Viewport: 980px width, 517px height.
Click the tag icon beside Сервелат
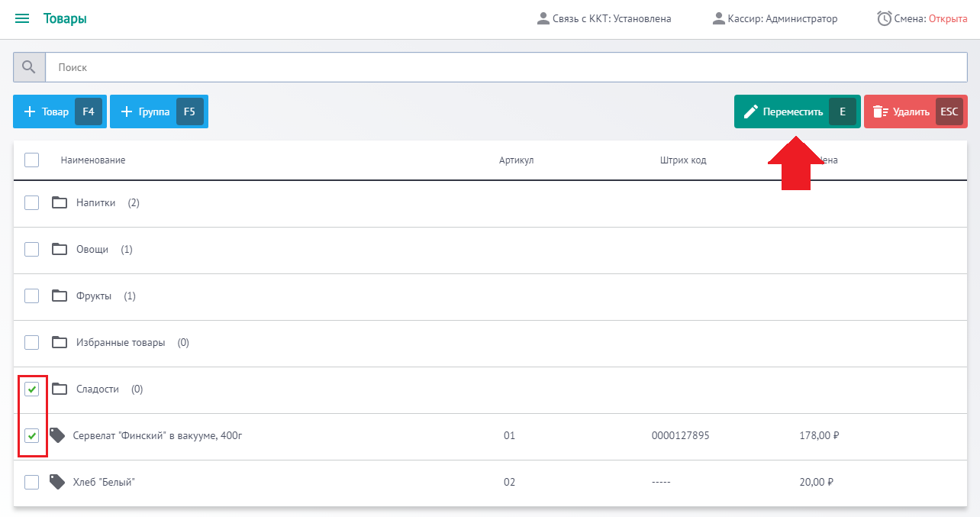(x=57, y=435)
